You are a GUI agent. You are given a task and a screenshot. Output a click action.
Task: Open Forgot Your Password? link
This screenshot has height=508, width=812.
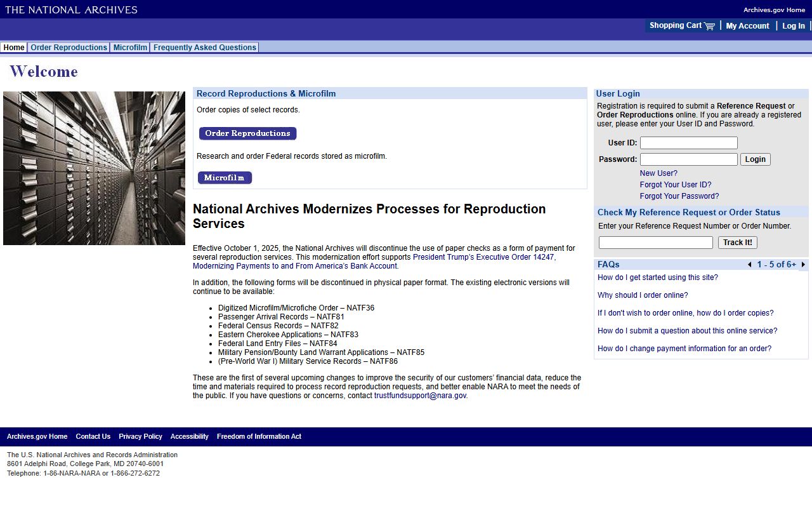click(x=679, y=196)
